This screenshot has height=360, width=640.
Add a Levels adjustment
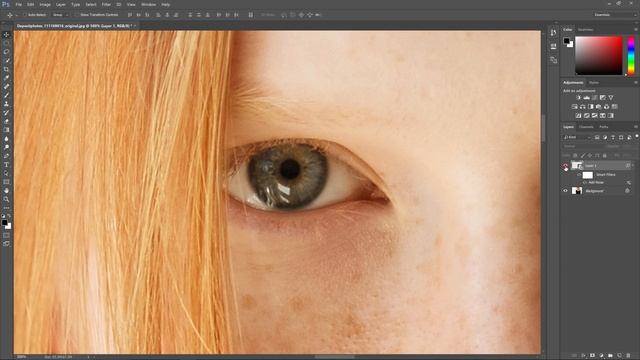point(587,98)
